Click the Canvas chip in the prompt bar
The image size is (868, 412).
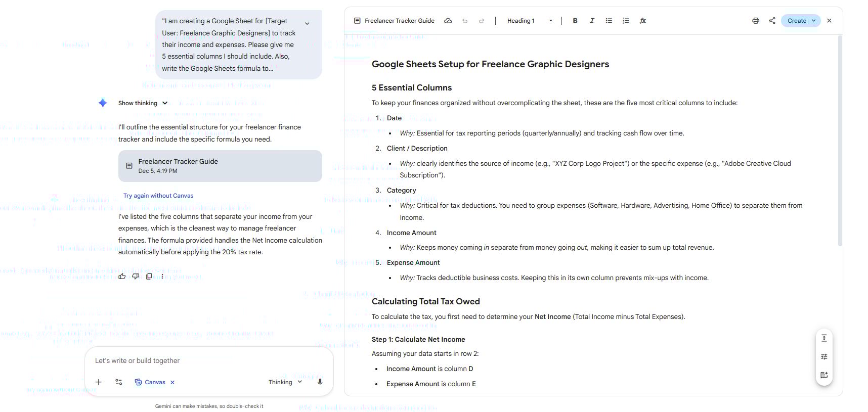pyautogui.click(x=150, y=382)
